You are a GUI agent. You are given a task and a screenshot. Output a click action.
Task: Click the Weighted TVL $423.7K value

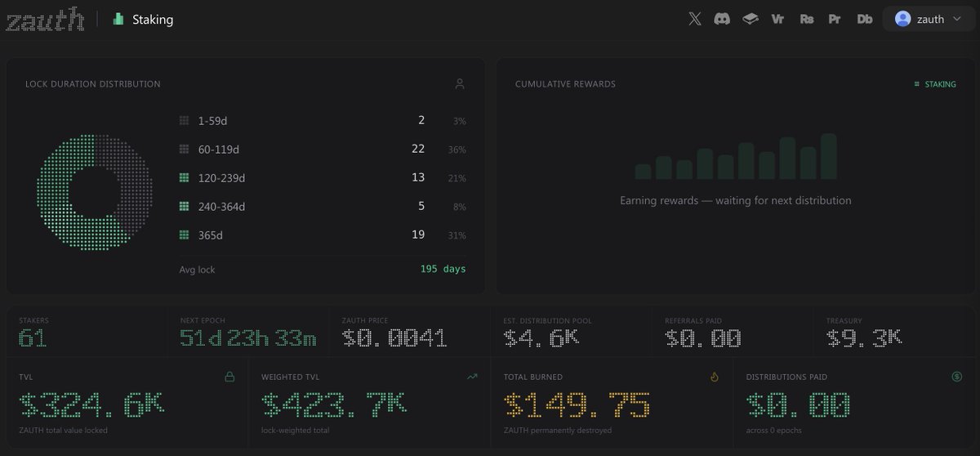pos(334,405)
